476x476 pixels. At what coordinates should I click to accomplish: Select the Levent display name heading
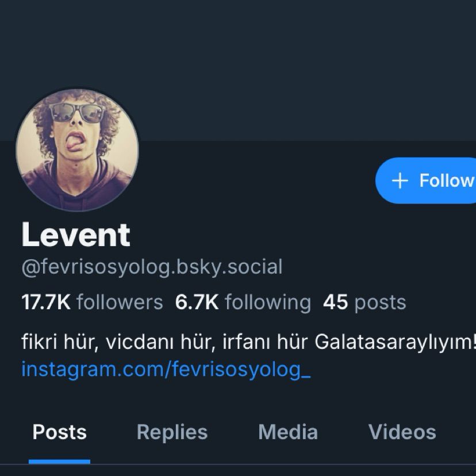(x=76, y=235)
